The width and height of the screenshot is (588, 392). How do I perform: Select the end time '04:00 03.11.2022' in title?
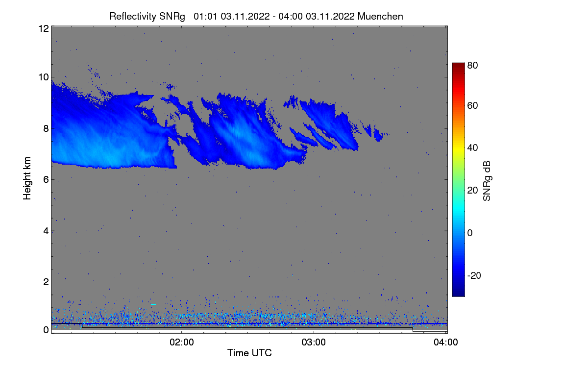(317, 16)
